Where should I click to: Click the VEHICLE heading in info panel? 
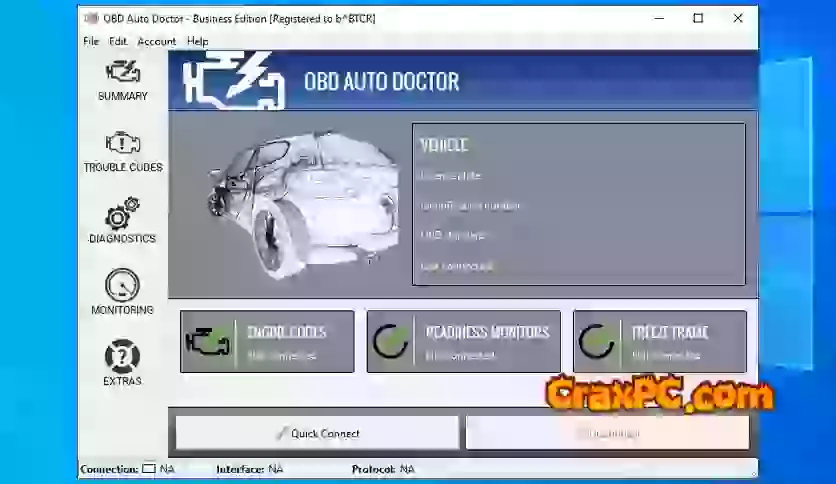click(x=444, y=145)
